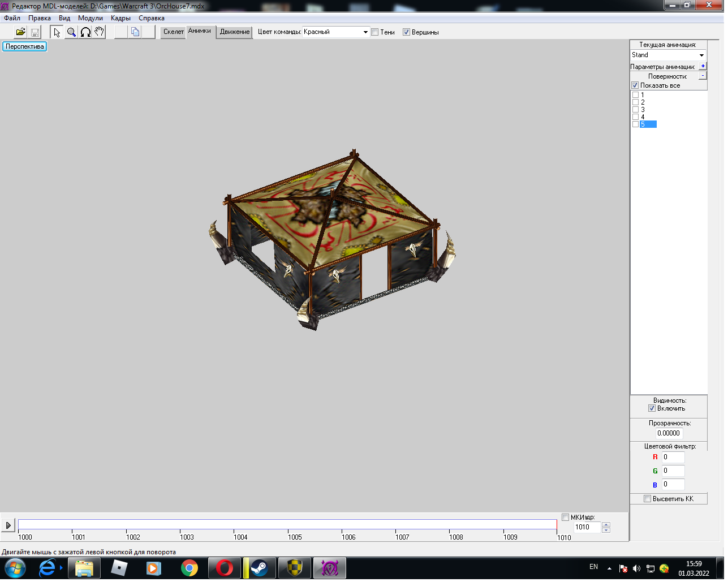The height and width of the screenshot is (582, 728).
Task: Click the Движение tab button
Action: (235, 32)
